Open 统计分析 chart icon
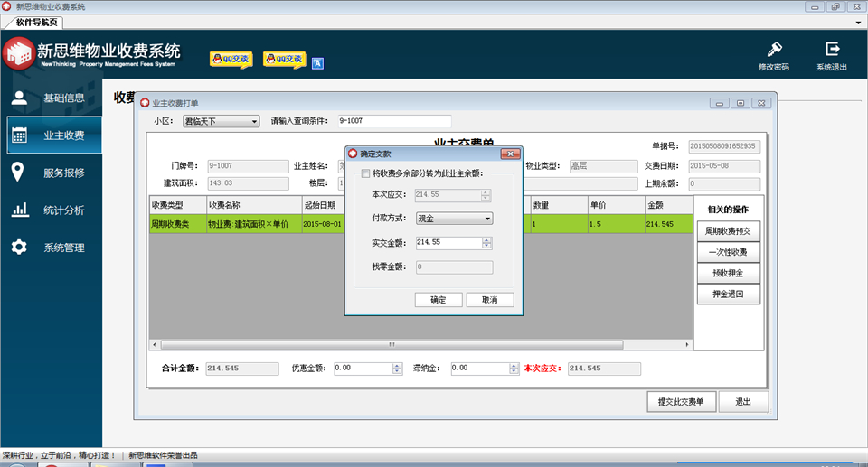The image size is (868, 467). (20, 210)
